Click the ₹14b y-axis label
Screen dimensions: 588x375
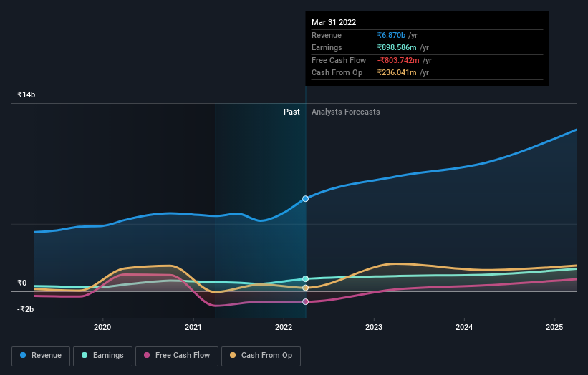(x=26, y=94)
